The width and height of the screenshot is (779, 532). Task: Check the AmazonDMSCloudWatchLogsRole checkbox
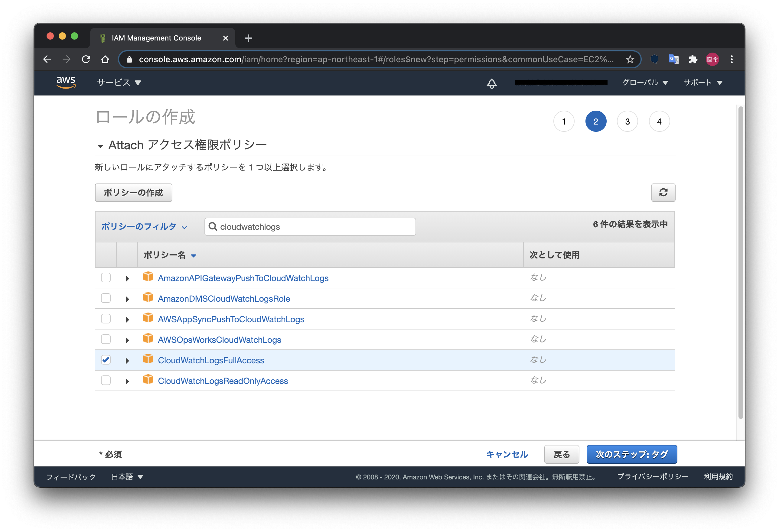(x=106, y=298)
